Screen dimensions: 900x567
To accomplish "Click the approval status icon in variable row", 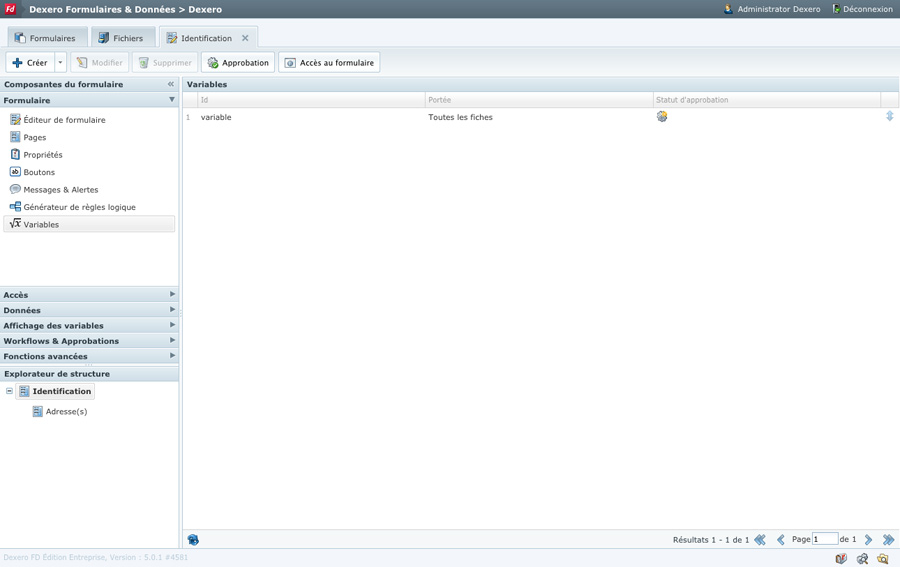I will click(662, 117).
